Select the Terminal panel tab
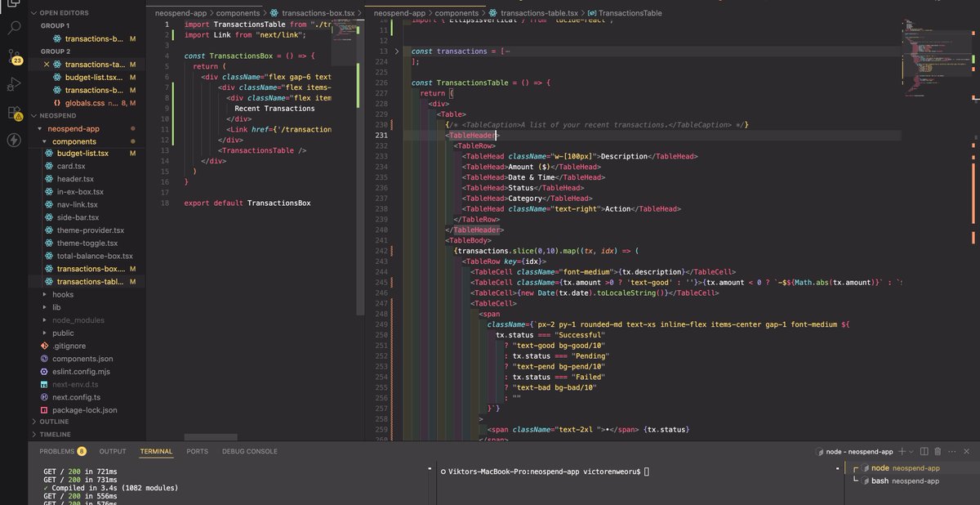 (x=156, y=451)
